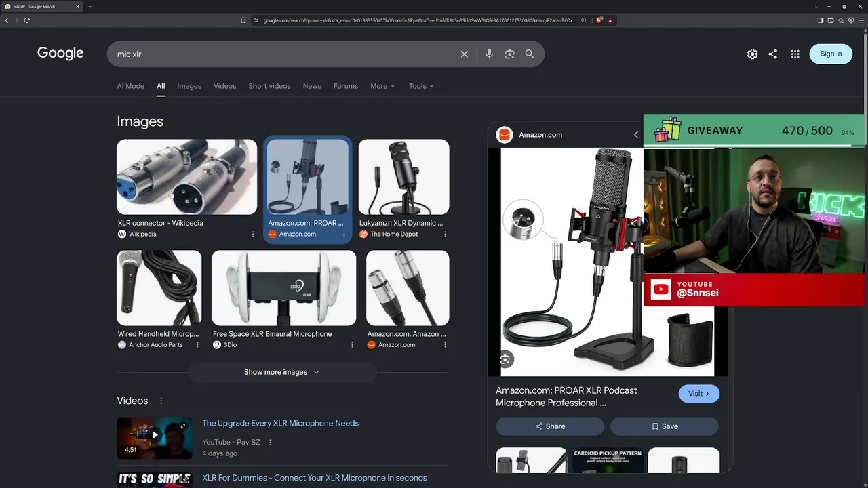
Task: Click the share icon next to settings gear
Action: coord(773,54)
